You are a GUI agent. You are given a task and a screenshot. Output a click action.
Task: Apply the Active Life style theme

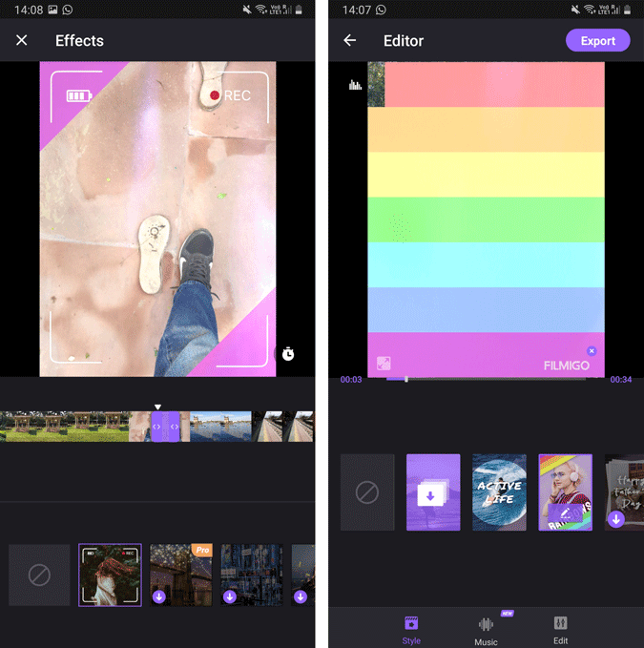(x=499, y=492)
